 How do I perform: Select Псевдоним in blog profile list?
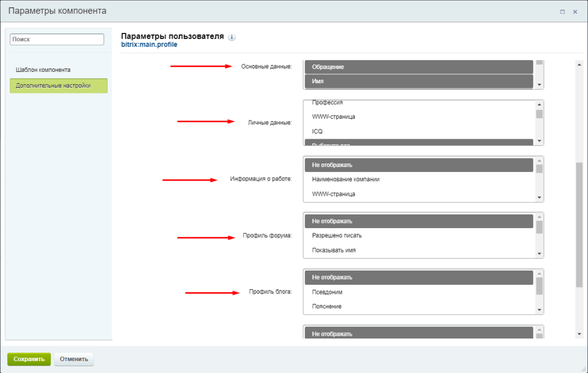[x=419, y=292]
